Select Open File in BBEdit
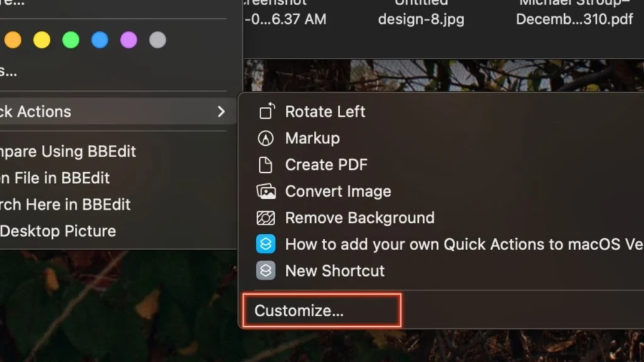The image size is (644, 362). 55,178
